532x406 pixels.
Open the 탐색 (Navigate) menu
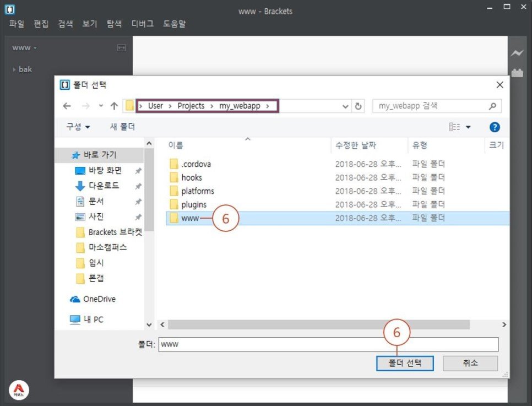coord(114,24)
